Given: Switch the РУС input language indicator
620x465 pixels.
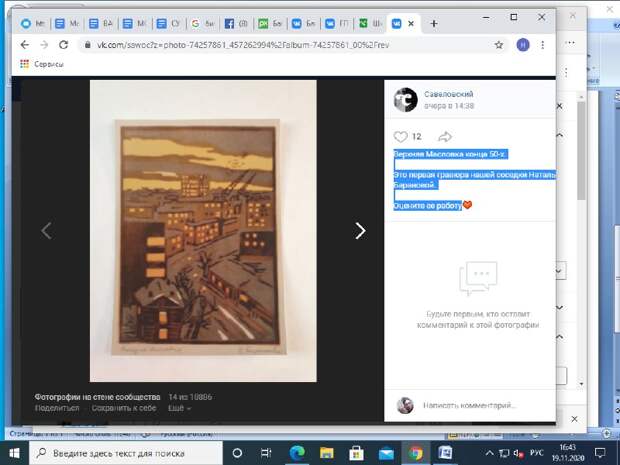Looking at the screenshot, I should pyautogui.click(x=536, y=453).
